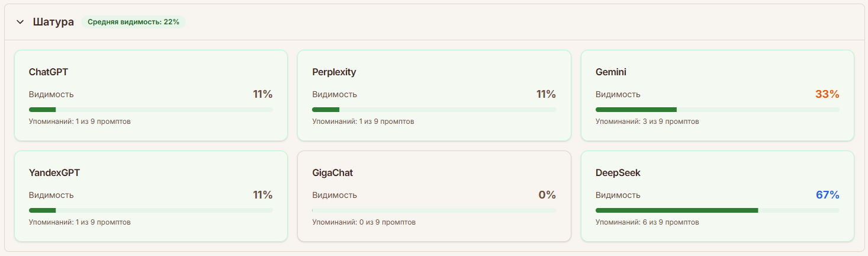This screenshot has height=256, width=868.
Task: Click DeepSeek's 67% visibility value
Action: point(827,195)
